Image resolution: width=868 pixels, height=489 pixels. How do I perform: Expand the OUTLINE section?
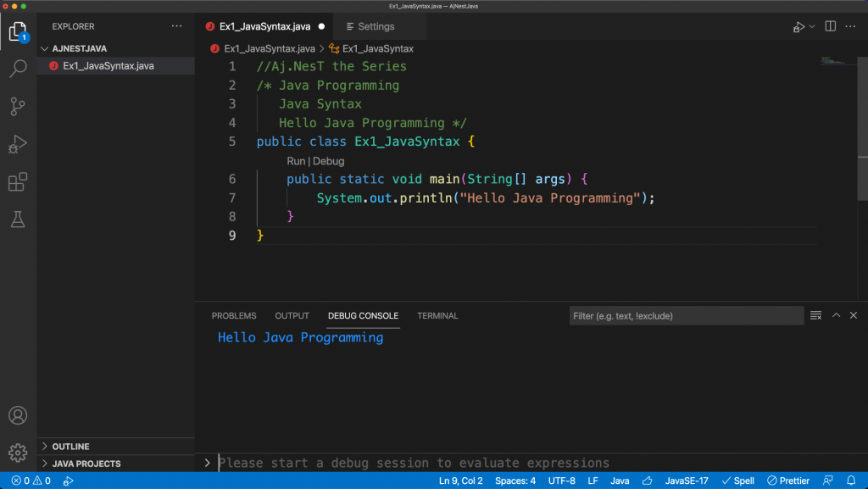70,447
